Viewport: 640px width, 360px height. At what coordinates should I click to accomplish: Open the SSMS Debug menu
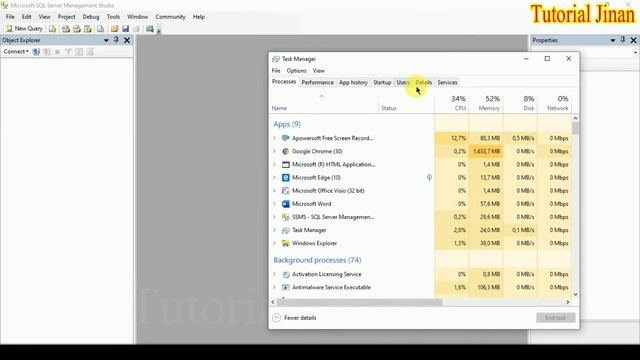[91, 17]
